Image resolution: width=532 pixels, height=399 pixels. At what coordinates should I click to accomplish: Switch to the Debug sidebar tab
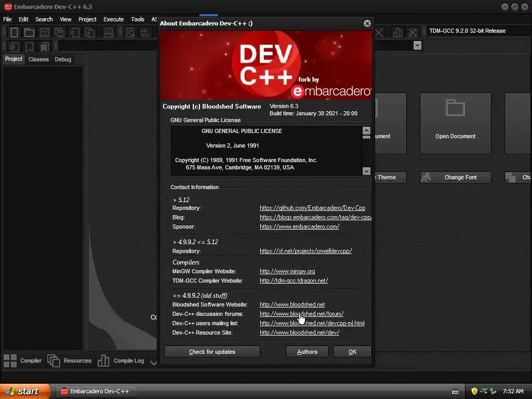63,59
